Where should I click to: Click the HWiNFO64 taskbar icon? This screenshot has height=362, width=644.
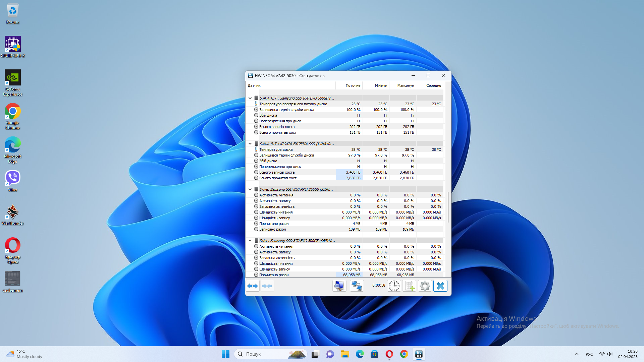coord(419,354)
